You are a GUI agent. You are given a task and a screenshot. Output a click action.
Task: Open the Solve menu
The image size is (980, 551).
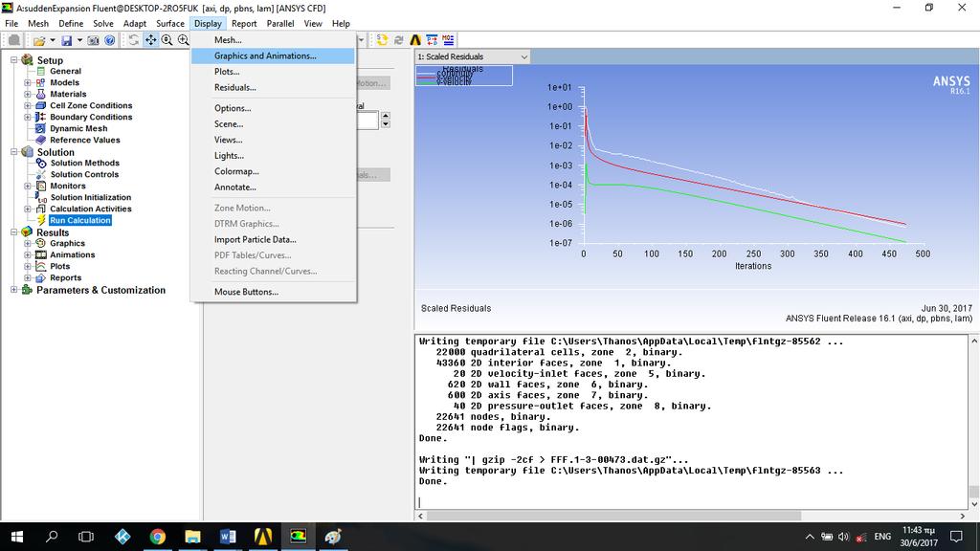point(103,24)
